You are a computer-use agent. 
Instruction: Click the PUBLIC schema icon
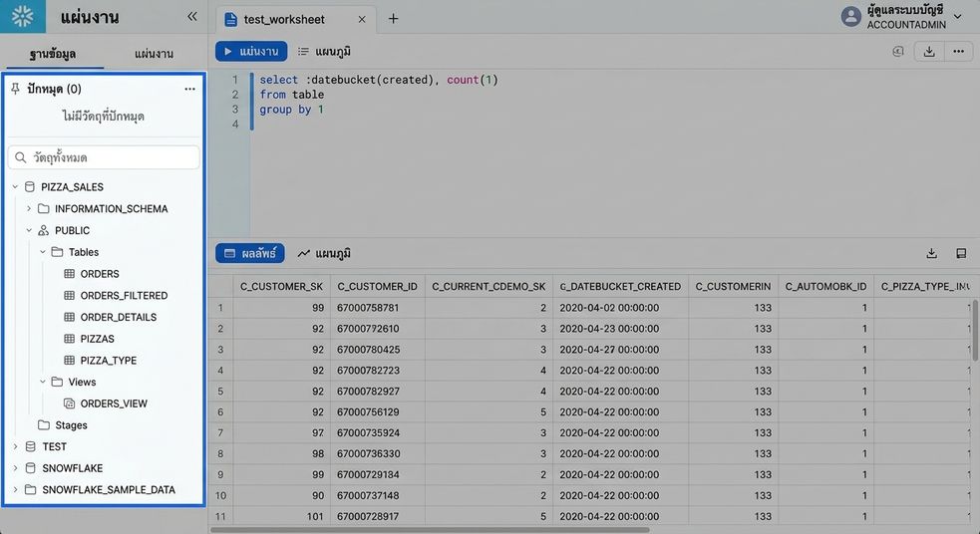43,230
